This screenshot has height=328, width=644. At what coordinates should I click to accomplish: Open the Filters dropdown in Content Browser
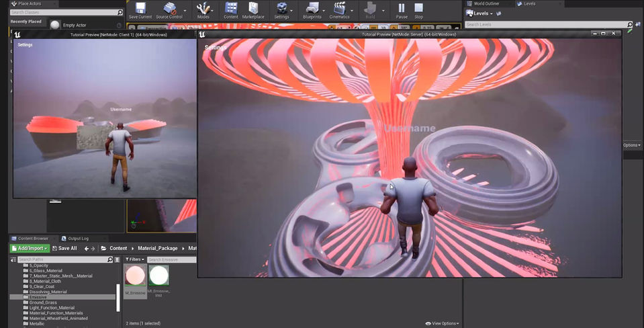pos(135,259)
